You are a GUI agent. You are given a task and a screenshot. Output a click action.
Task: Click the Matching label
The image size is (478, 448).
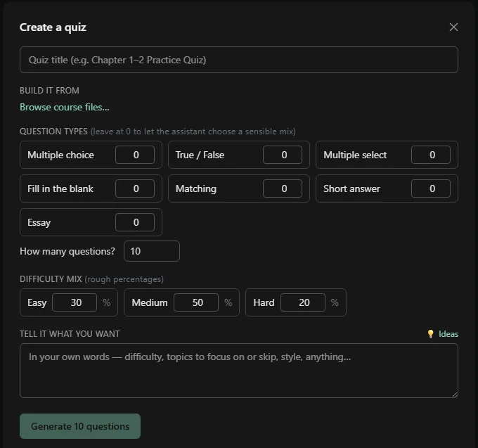pyautogui.click(x=196, y=188)
